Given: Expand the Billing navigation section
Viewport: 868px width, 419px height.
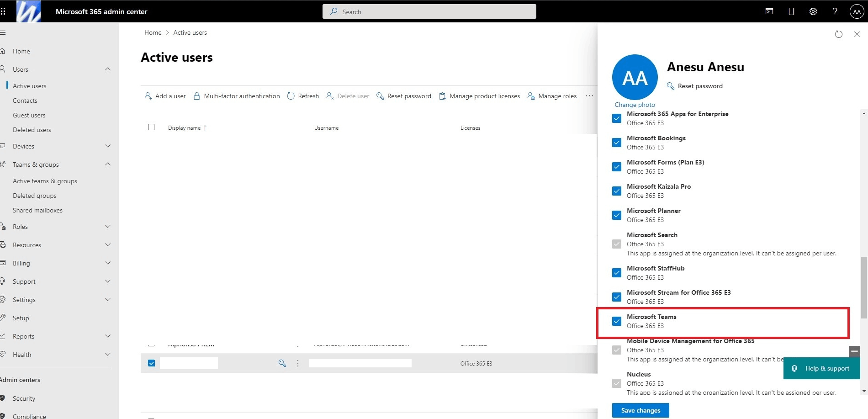Looking at the screenshot, I should [108, 263].
